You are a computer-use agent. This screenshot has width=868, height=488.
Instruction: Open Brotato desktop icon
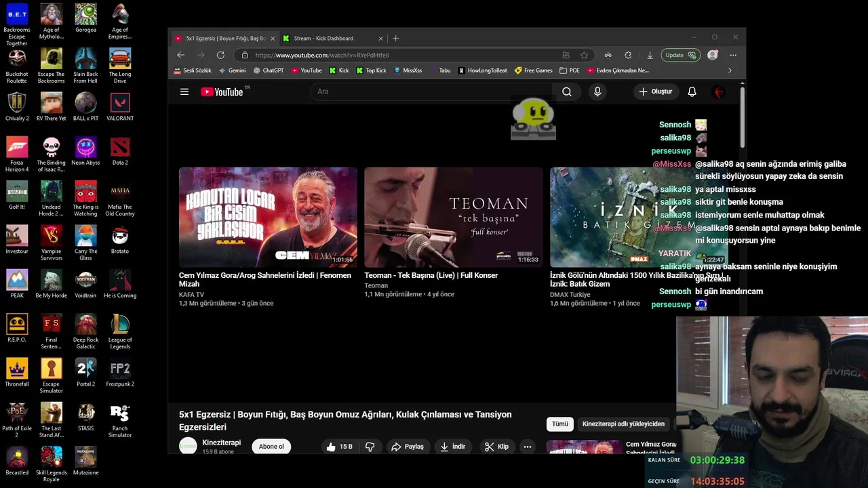[120, 240]
